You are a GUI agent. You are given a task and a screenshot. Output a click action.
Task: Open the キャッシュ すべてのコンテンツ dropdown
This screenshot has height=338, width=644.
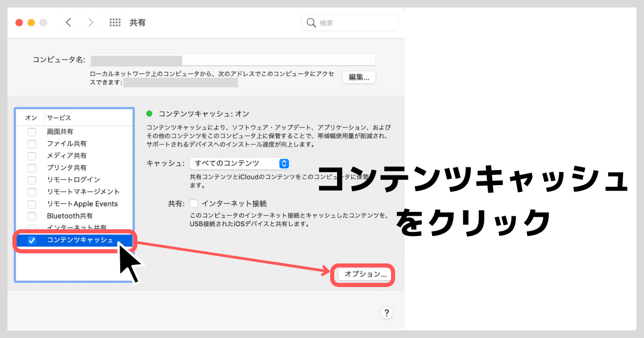tap(240, 164)
